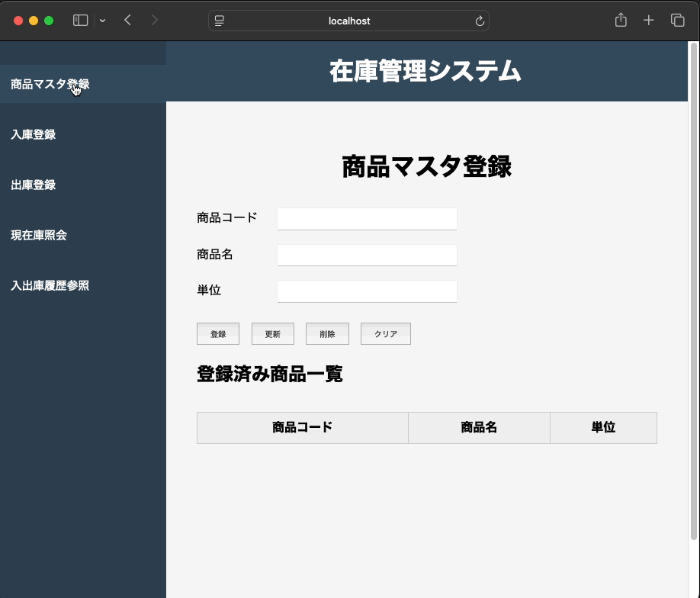700x598 pixels.
Task: Open a new tab with plus icon
Action: [x=649, y=20]
